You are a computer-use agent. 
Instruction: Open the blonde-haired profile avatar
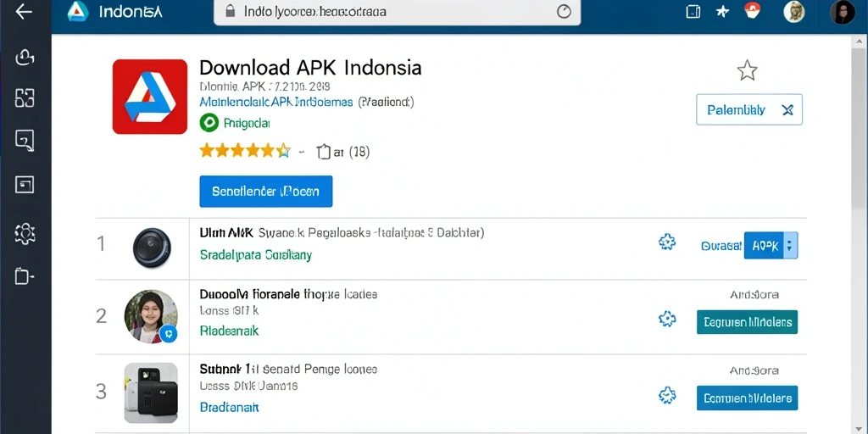point(793,12)
